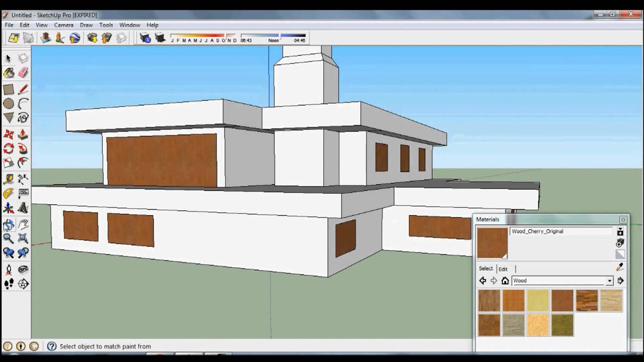Select the Orbit camera tool
Viewport: 644px width, 362px height.
point(9,225)
